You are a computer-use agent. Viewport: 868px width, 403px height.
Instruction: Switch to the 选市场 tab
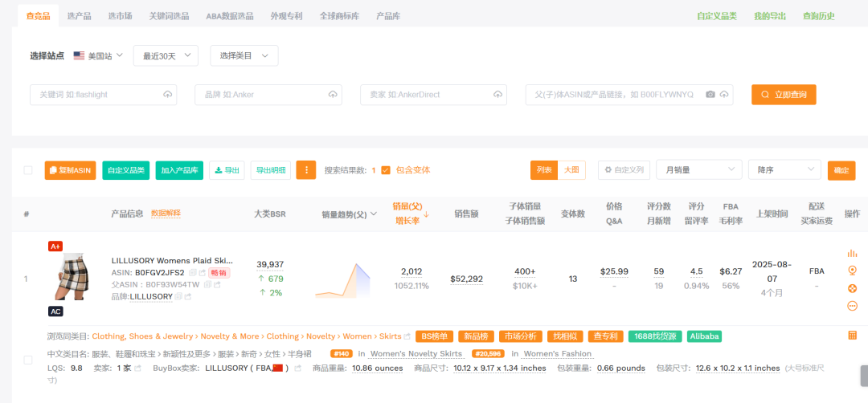click(120, 16)
